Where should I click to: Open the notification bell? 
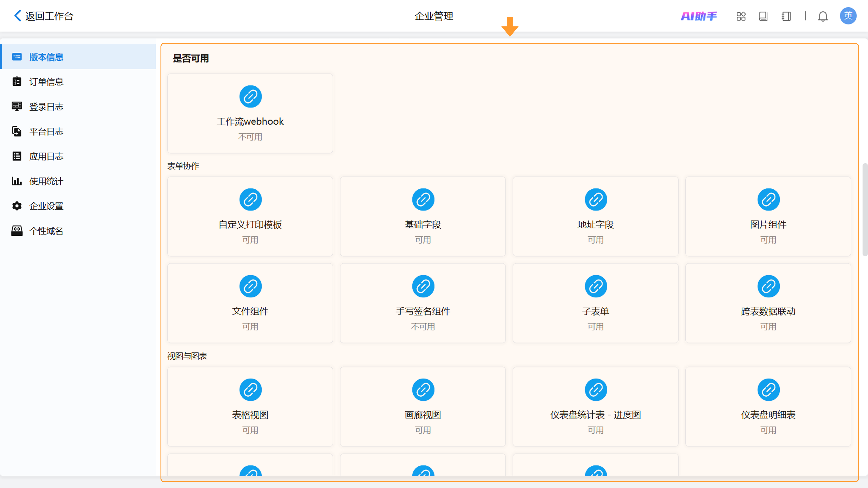[823, 16]
